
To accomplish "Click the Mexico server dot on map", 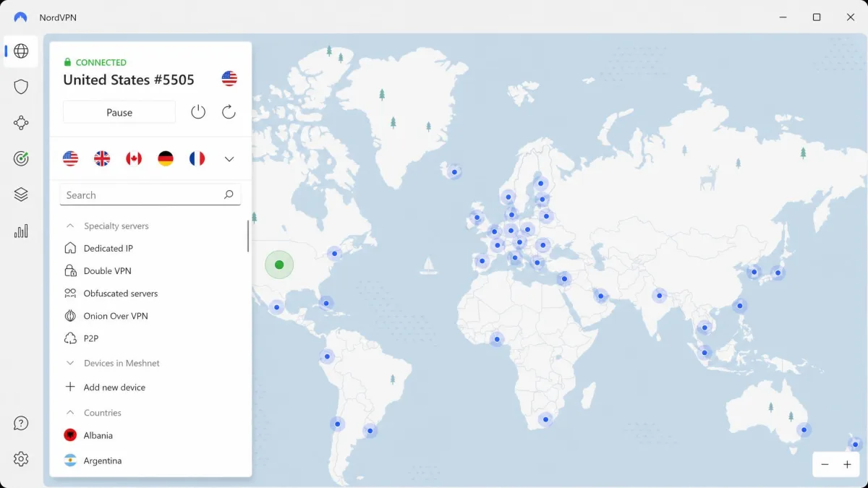I will click(277, 308).
